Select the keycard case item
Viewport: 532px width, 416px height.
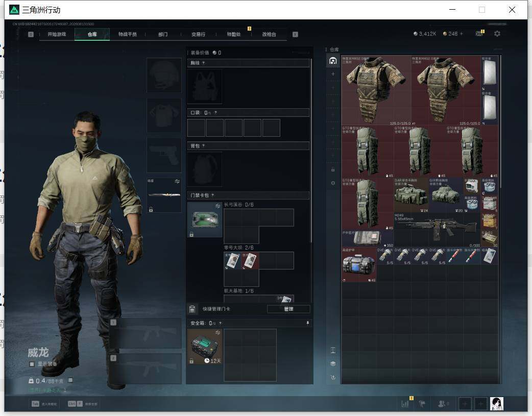[x=205, y=219]
